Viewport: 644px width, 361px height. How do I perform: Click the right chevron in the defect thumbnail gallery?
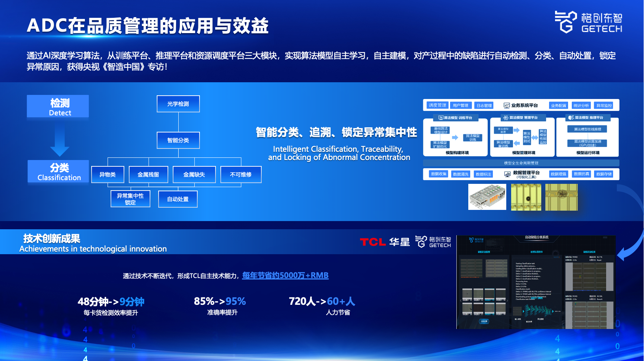pos(507,300)
